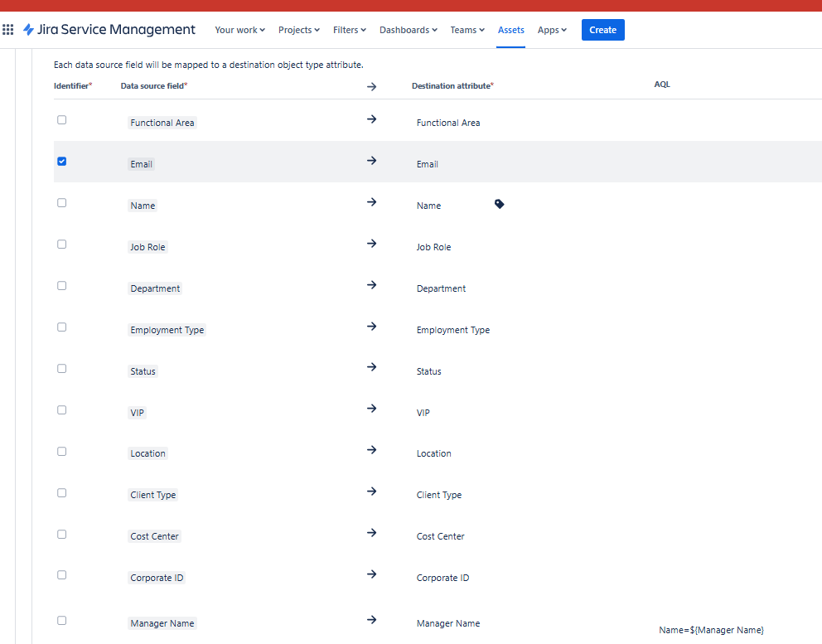Expand the Dashboards menu
Image resolution: width=822 pixels, height=644 pixels.
[x=409, y=30]
